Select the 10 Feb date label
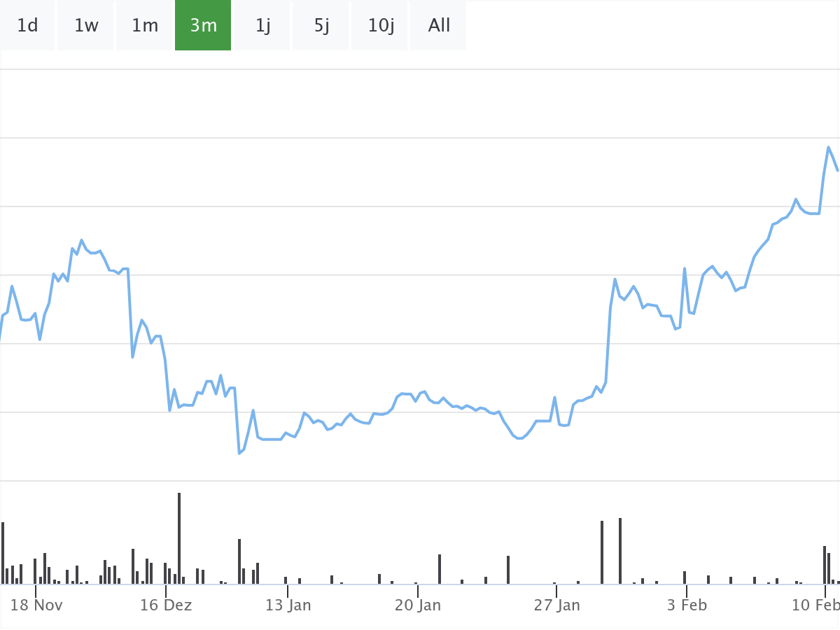This screenshot has width=840, height=630. [815, 605]
